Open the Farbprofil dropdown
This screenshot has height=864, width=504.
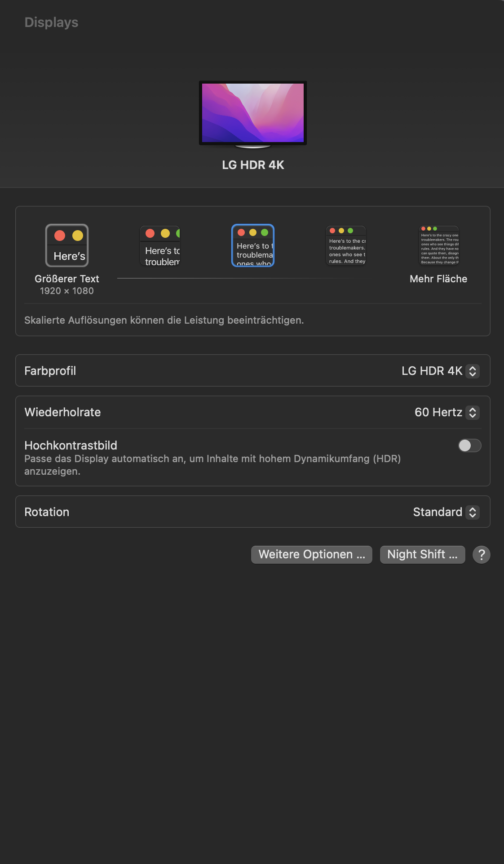click(441, 371)
